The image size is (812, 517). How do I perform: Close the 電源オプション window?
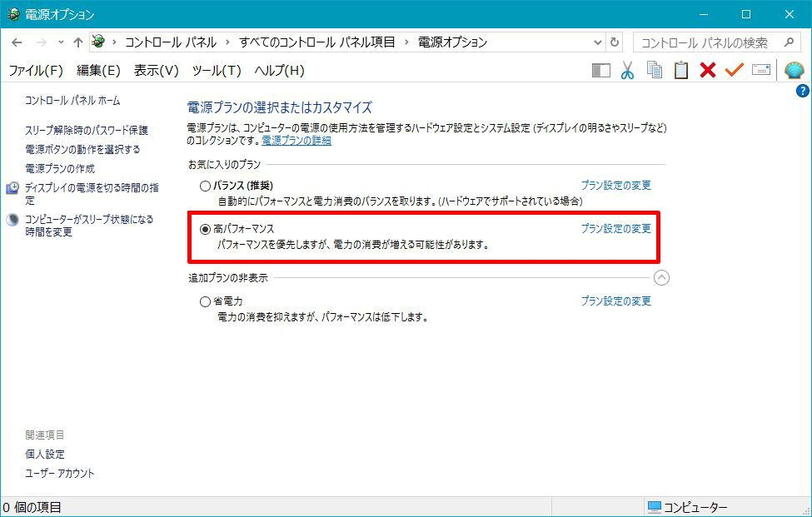790,14
